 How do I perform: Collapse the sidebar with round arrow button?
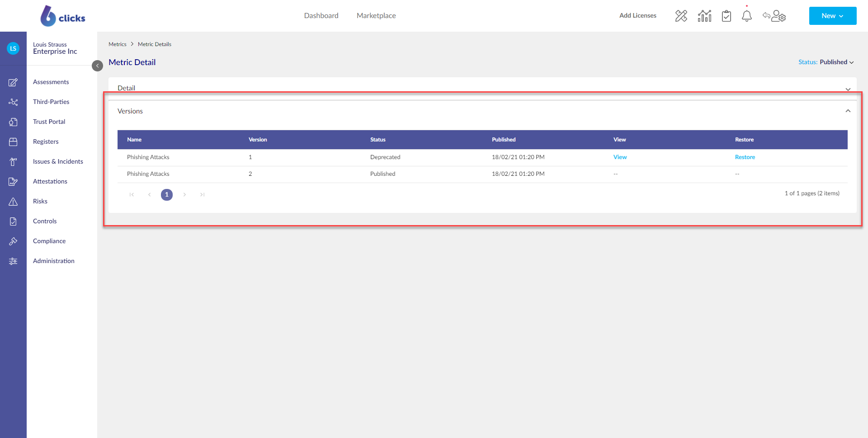pyautogui.click(x=97, y=66)
